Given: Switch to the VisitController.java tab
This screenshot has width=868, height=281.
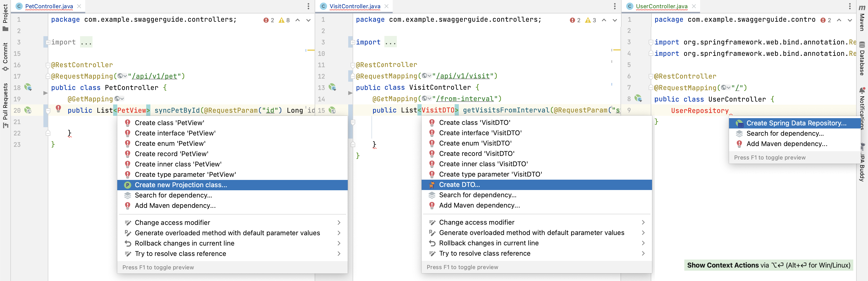Looking at the screenshot, I should (354, 6).
